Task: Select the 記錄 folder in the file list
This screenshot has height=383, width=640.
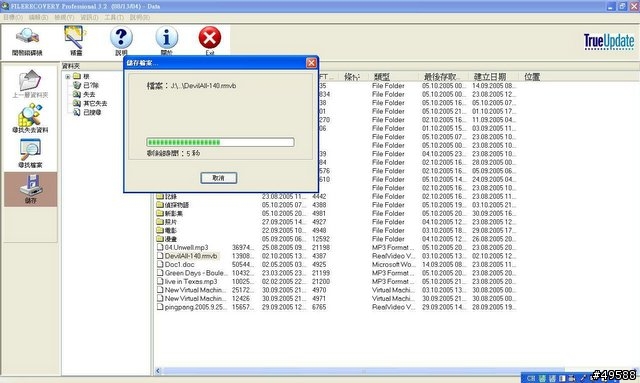Action: tap(167, 196)
